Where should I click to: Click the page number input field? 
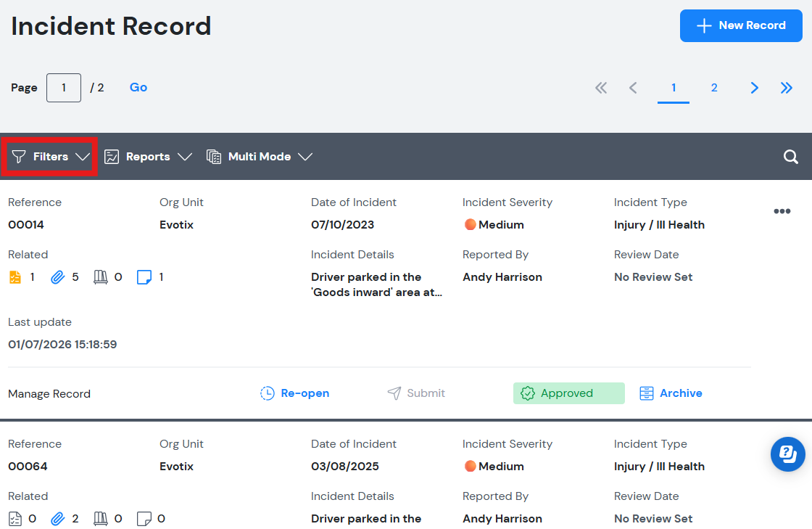64,88
